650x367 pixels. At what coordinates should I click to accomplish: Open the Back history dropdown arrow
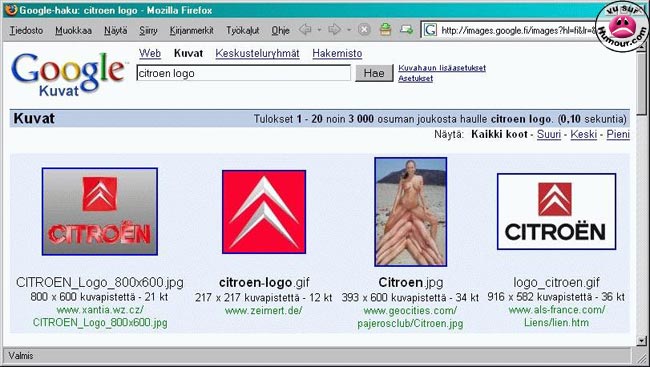[319, 30]
